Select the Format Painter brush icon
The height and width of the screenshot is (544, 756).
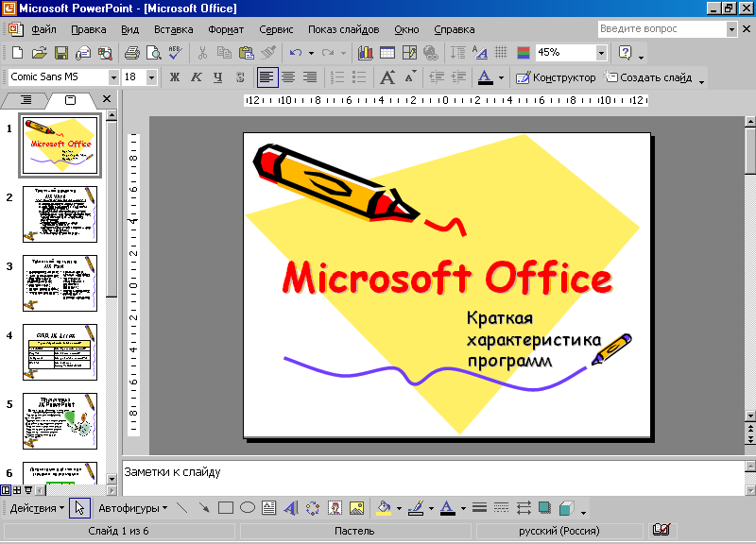(x=268, y=53)
